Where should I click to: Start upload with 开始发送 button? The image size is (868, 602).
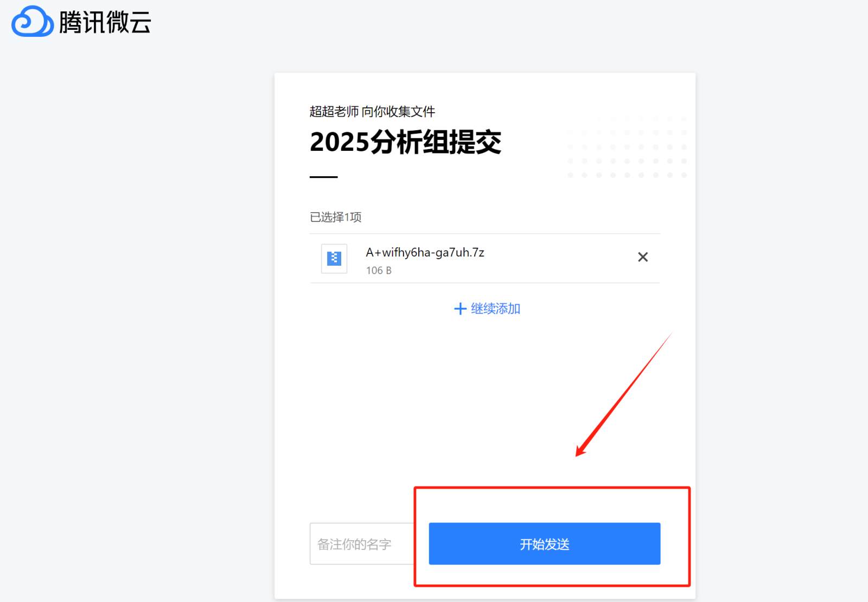[544, 543]
